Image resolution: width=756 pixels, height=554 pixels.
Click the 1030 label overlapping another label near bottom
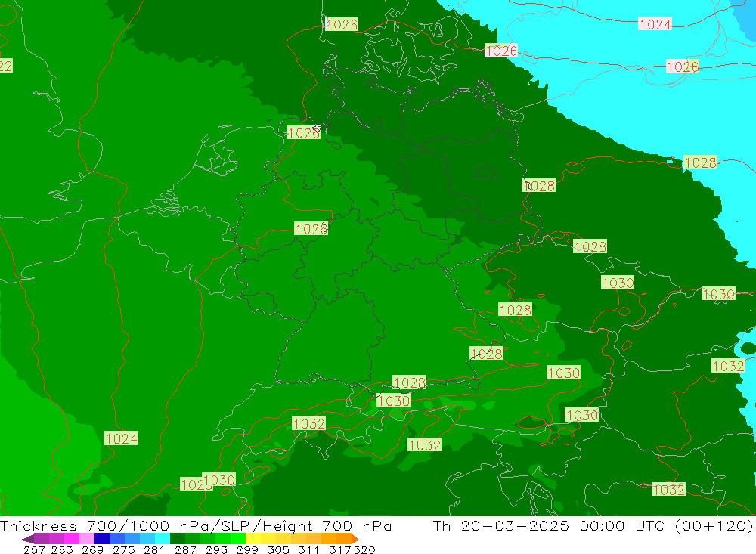[219, 480]
